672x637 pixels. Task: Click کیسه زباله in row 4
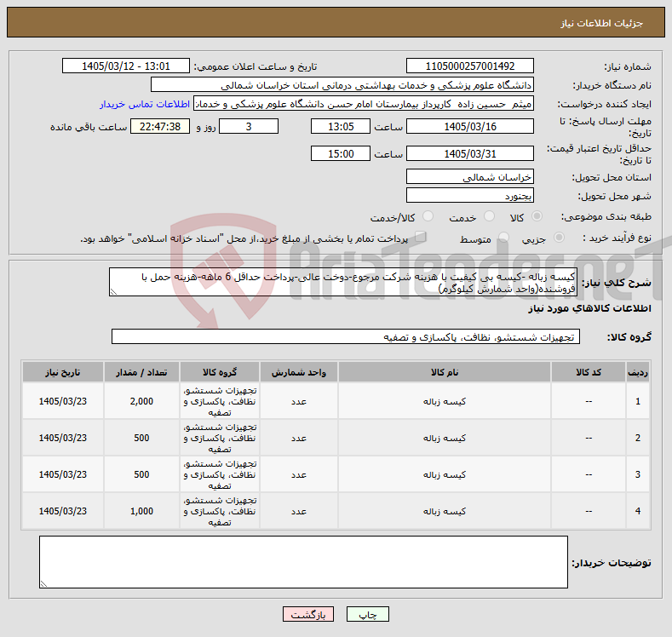pos(445,511)
